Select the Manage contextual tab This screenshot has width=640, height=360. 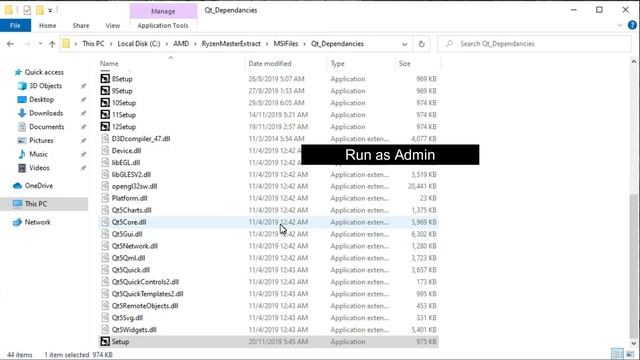163,11
